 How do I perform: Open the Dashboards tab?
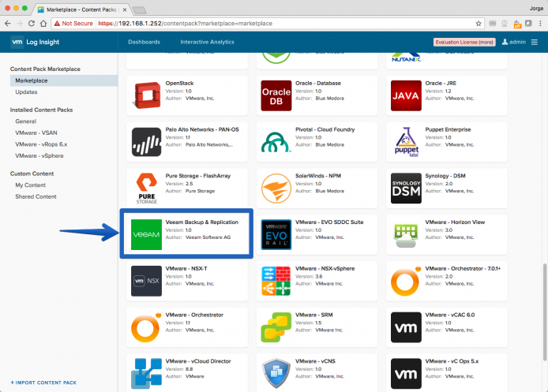pos(144,42)
